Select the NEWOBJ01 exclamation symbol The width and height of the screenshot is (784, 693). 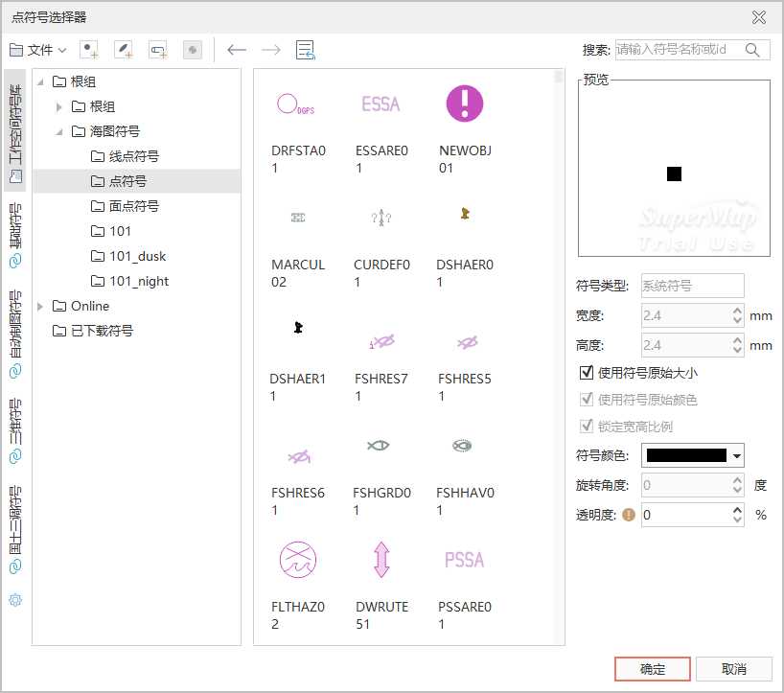465,104
